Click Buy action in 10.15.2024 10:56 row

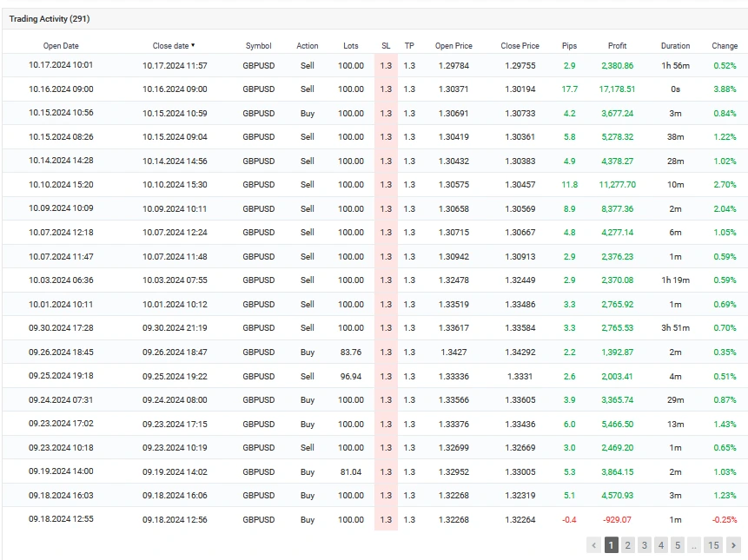pyautogui.click(x=308, y=114)
